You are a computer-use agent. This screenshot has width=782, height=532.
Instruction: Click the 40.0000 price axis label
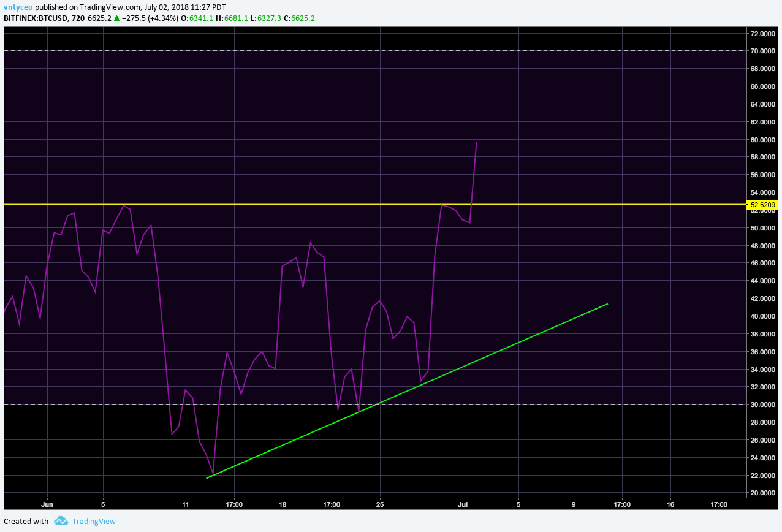764,316
